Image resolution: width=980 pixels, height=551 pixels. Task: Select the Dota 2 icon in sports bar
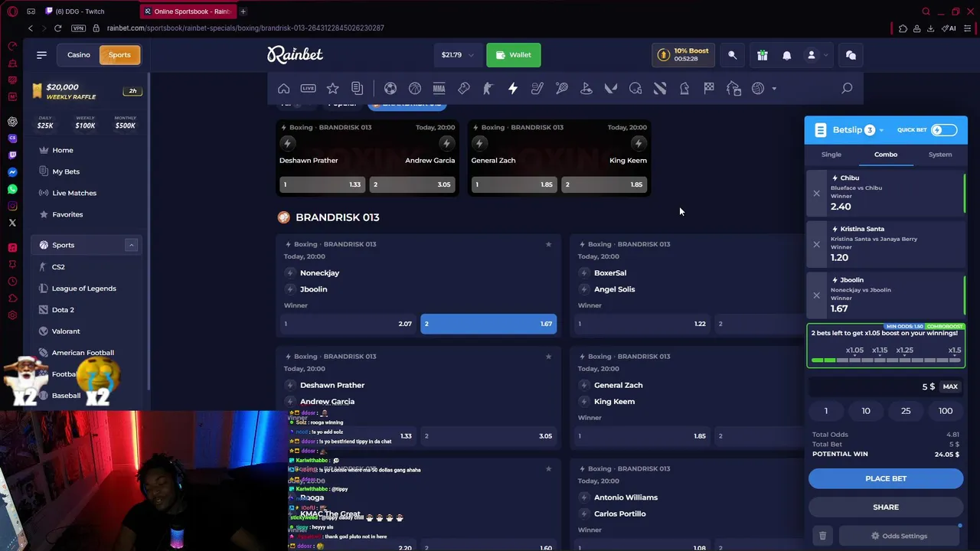[x=660, y=89]
